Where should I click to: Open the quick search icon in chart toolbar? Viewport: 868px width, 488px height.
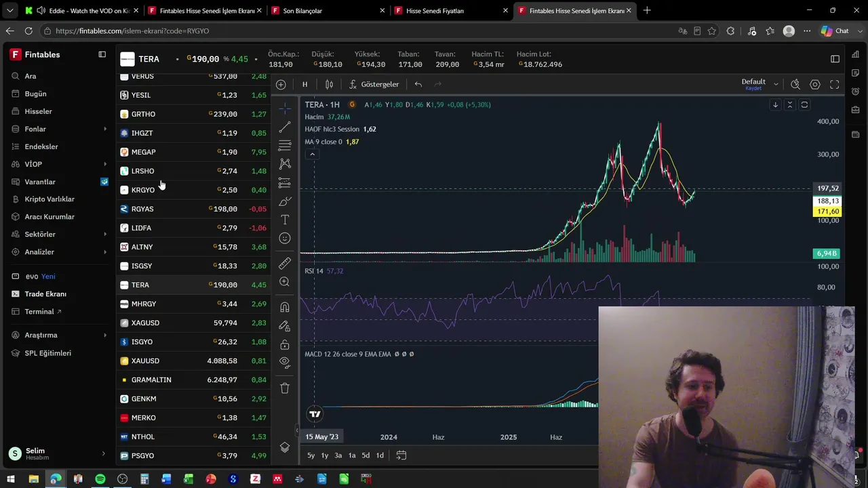(795, 84)
